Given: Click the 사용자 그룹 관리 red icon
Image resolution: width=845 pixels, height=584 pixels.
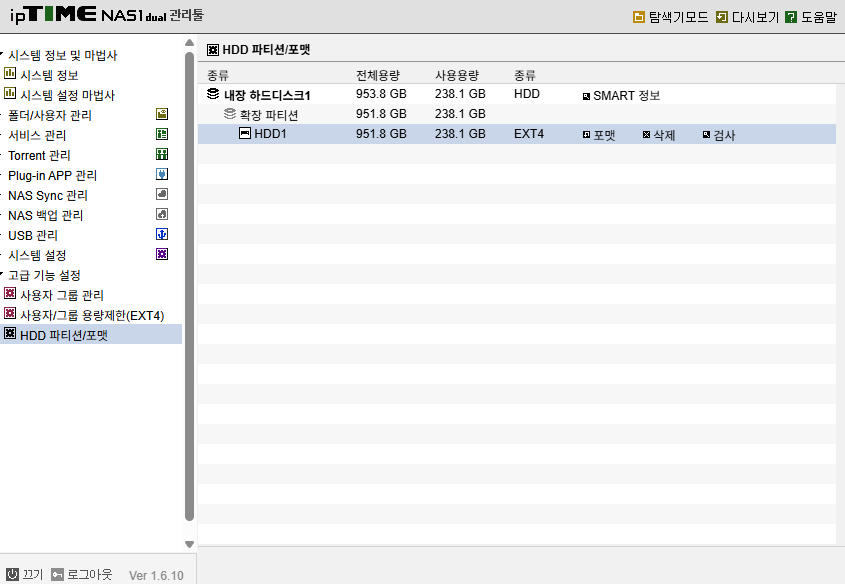Looking at the screenshot, I should 10,293.
